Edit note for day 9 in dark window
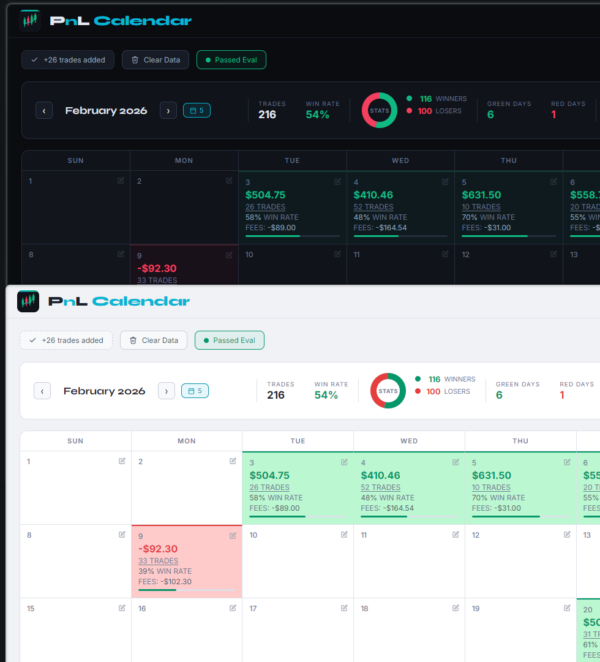 [229, 255]
